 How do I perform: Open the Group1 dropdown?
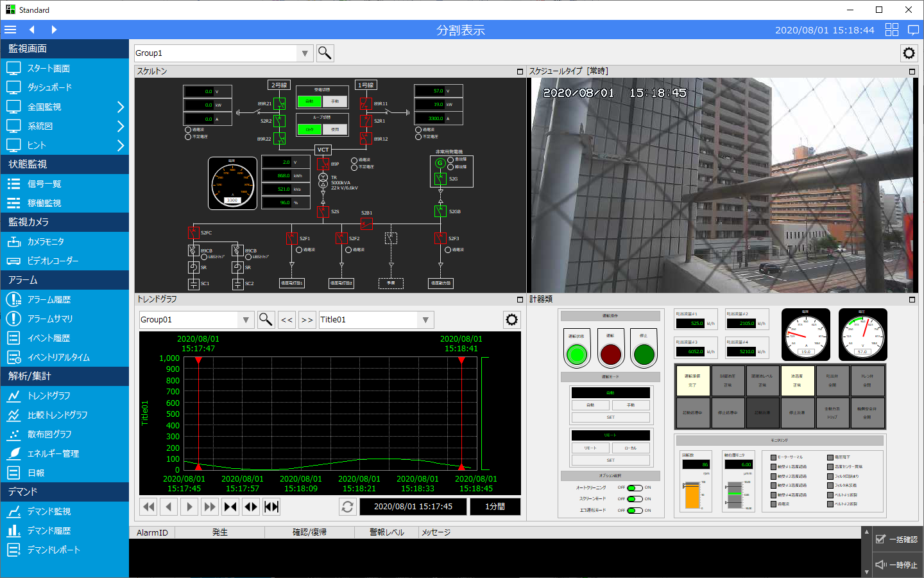coord(305,53)
